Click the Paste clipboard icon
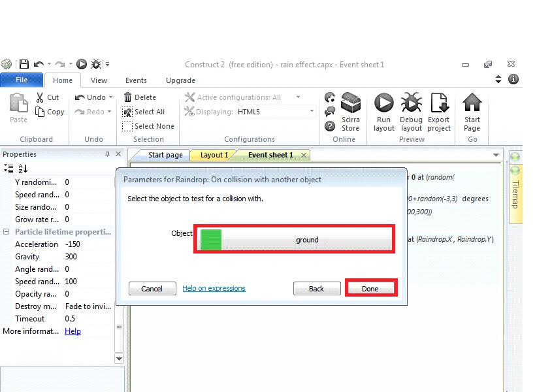The width and height of the screenshot is (535, 392). tap(18, 103)
